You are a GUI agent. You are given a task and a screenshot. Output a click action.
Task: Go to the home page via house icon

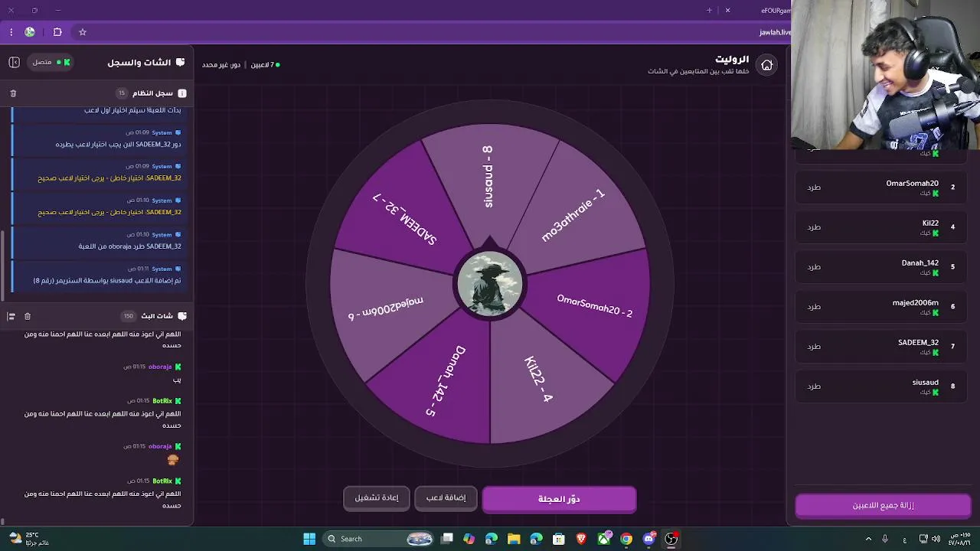(766, 65)
